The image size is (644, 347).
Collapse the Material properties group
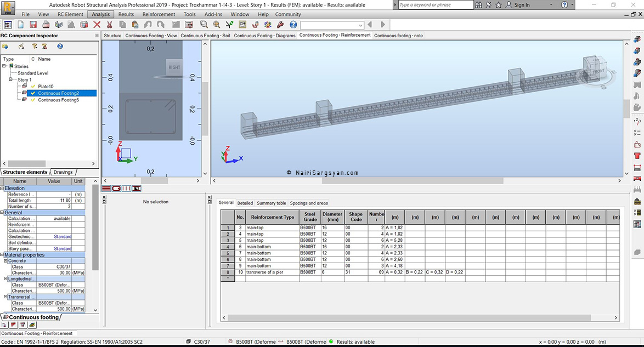click(2, 254)
